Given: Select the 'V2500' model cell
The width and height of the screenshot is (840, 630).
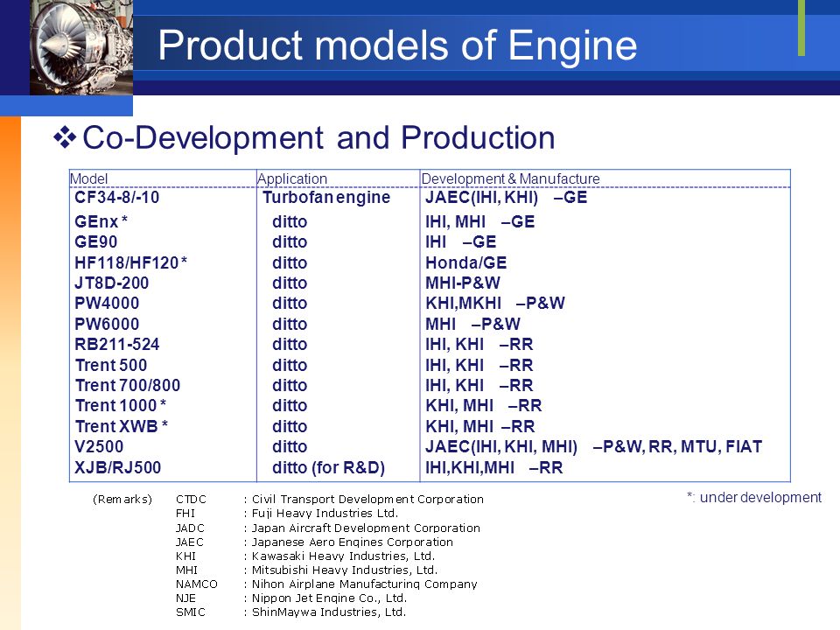Looking at the screenshot, I should click(x=99, y=447).
